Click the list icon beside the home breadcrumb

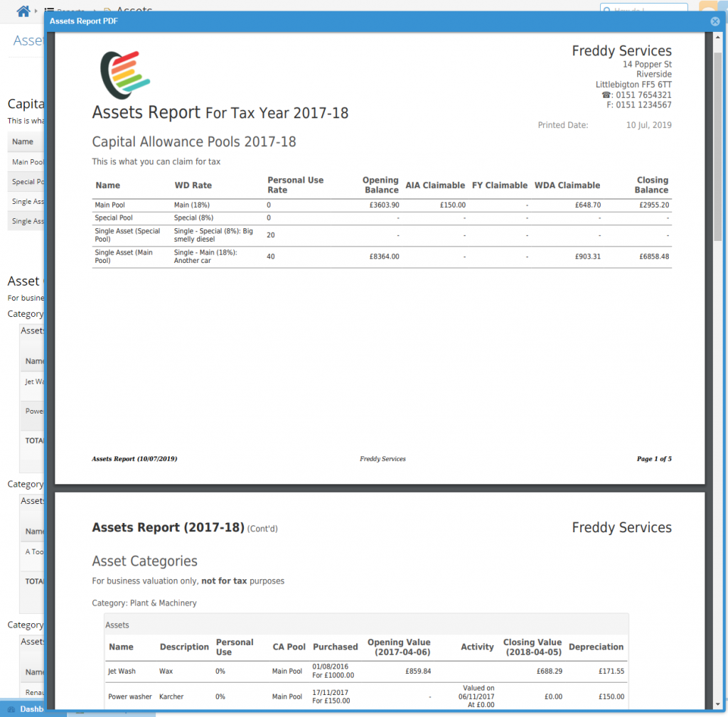click(x=49, y=9)
